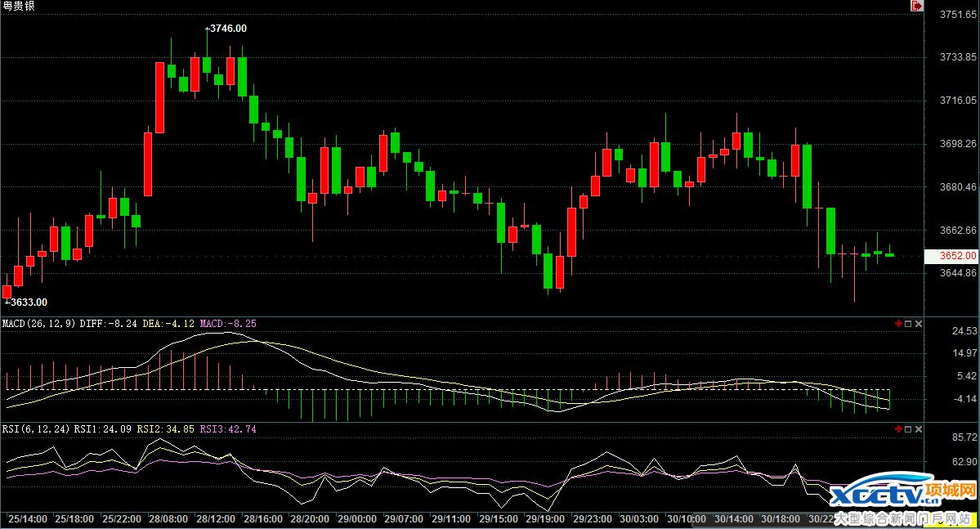980x529 pixels.
Task: Select the +3633.00 low price marker
Action: pos(26,303)
